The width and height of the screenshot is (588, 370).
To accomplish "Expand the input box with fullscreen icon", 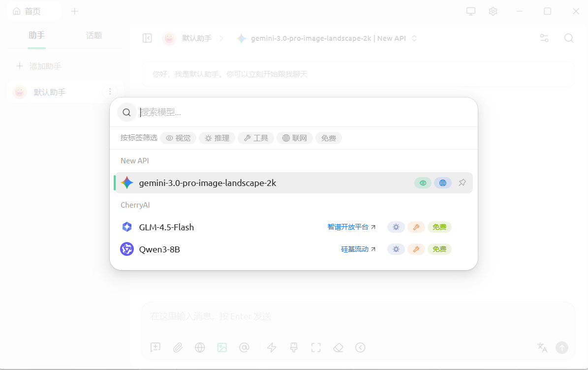I will click(x=316, y=347).
